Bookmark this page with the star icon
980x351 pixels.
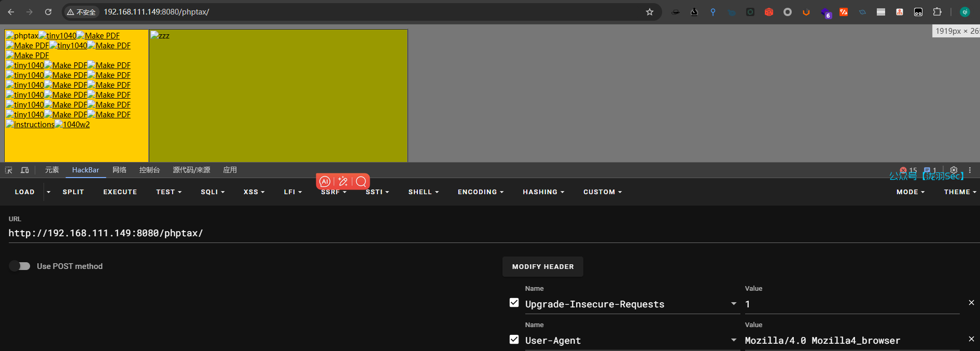(649, 12)
